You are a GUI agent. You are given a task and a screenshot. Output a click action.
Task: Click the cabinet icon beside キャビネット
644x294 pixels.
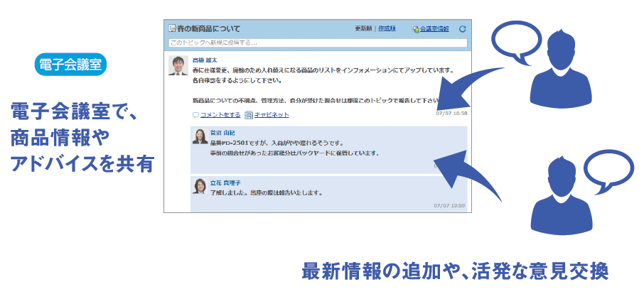(249, 115)
